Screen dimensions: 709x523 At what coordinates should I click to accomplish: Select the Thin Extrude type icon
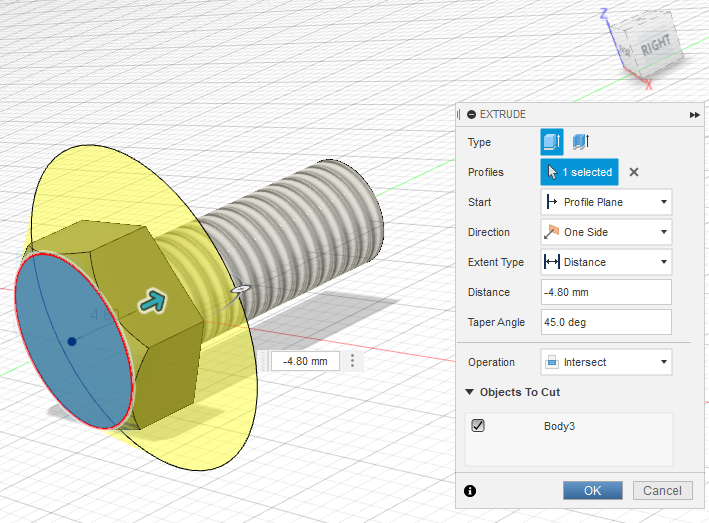[x=580, y=142]
